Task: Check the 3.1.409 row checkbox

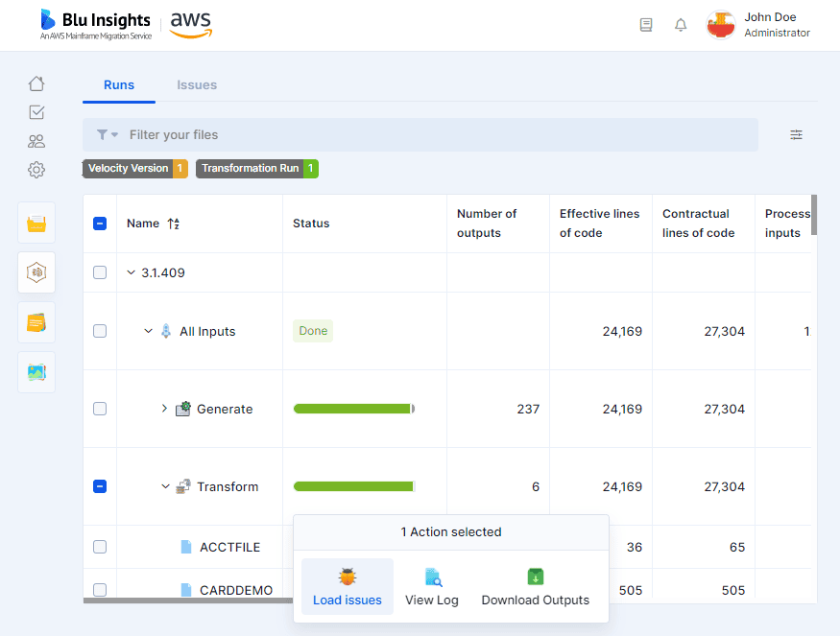Action: [x=100, y=272]
